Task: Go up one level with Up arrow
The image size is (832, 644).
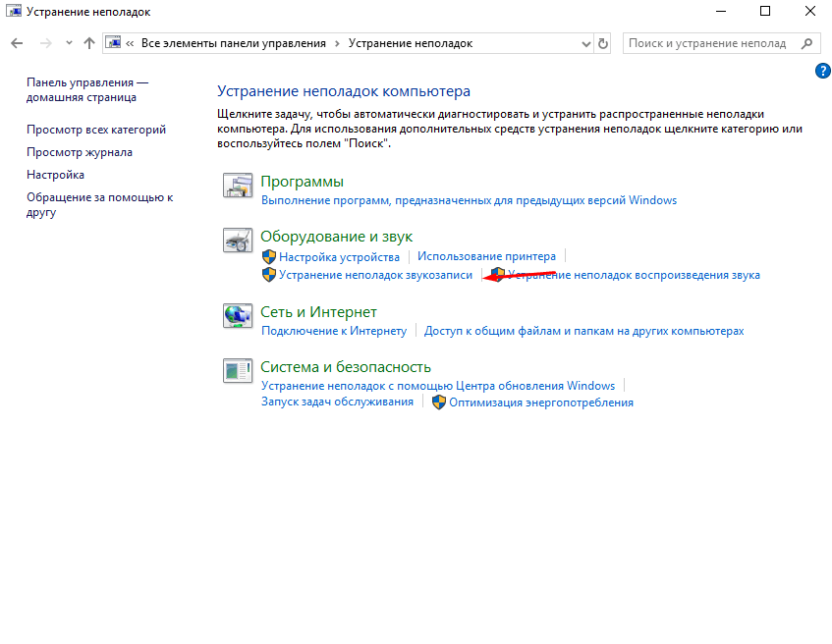Action: [89, 43]
